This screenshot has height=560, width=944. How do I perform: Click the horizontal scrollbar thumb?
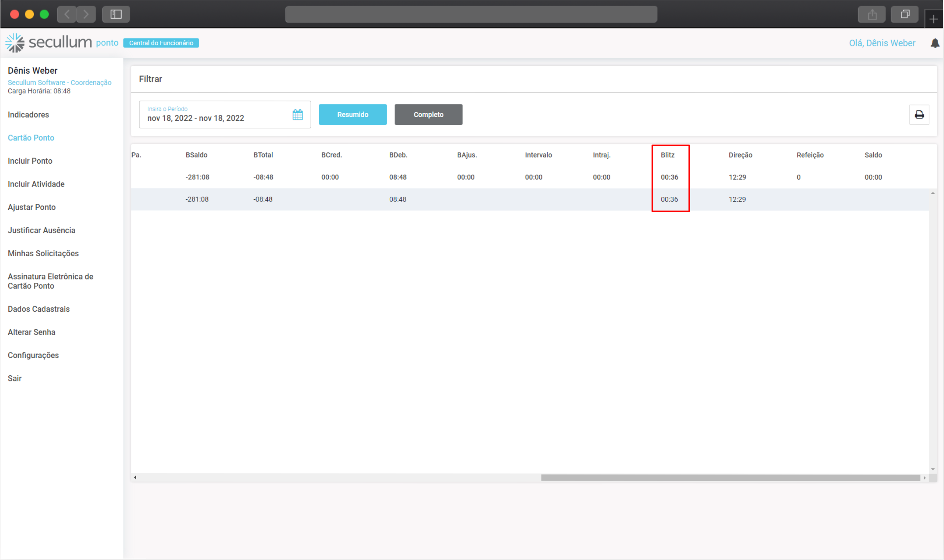pyautogui.click(x=731, y=478)
